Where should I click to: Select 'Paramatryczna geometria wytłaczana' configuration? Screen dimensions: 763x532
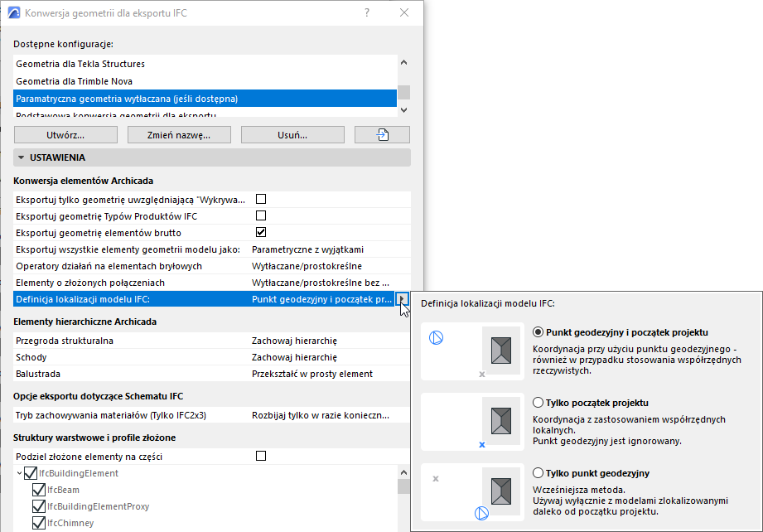click(x=205, y=99)
